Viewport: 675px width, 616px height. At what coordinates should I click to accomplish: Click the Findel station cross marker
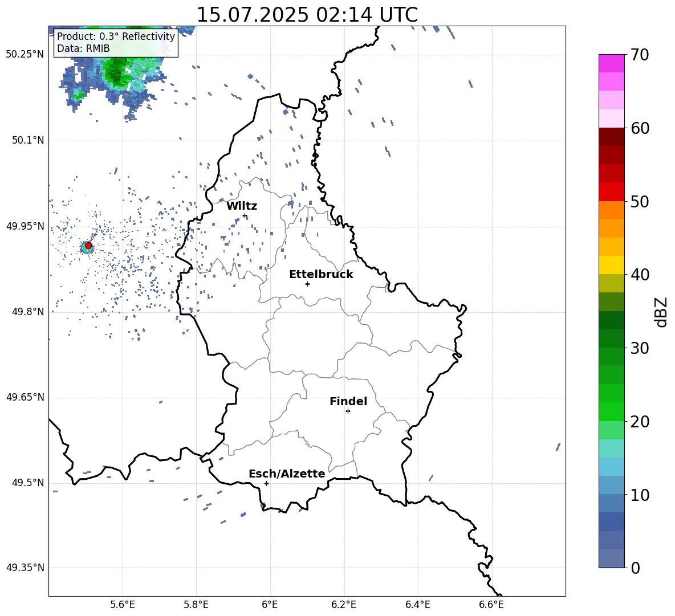[x=348, y=411]
